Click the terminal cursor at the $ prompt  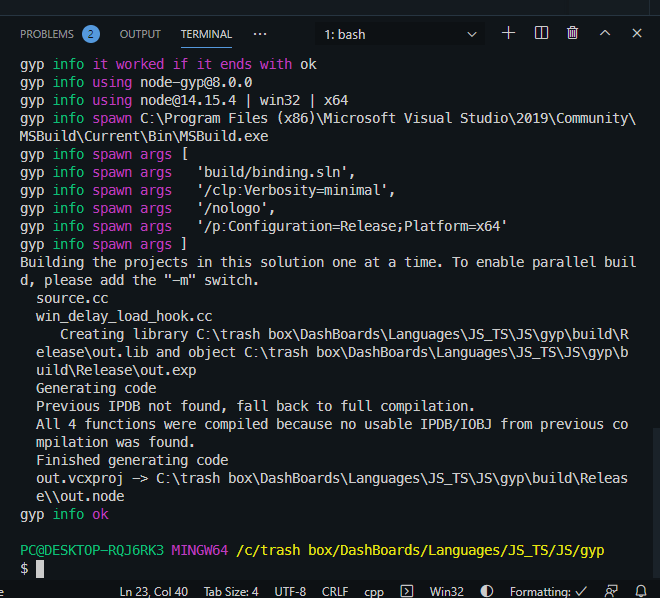(40, 569)
